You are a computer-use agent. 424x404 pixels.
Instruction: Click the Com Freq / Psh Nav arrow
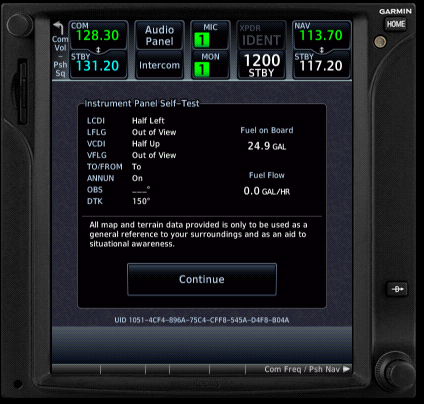pos(347,369)
